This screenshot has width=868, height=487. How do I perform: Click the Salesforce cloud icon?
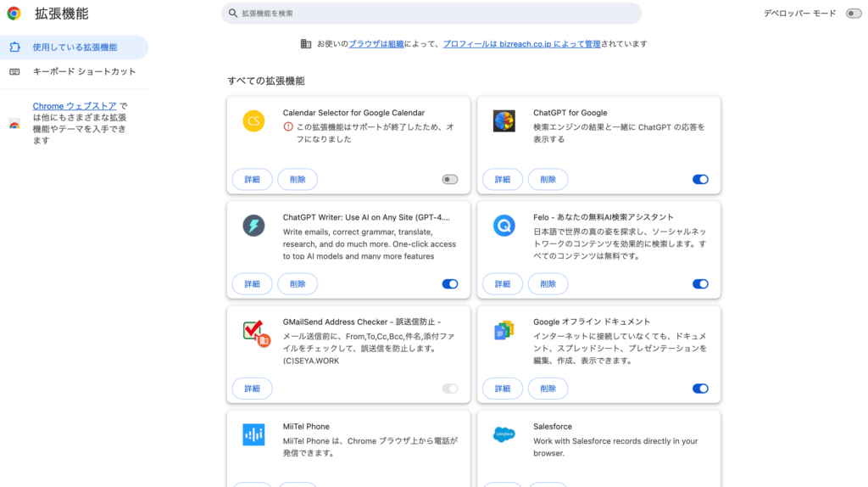point(504,434)
